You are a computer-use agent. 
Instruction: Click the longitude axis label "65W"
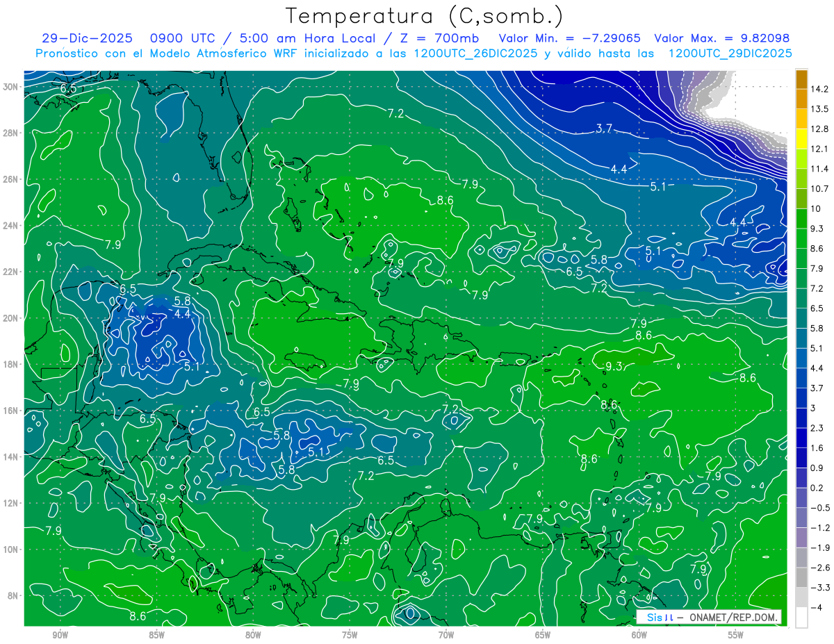click(x=543, y=635)
